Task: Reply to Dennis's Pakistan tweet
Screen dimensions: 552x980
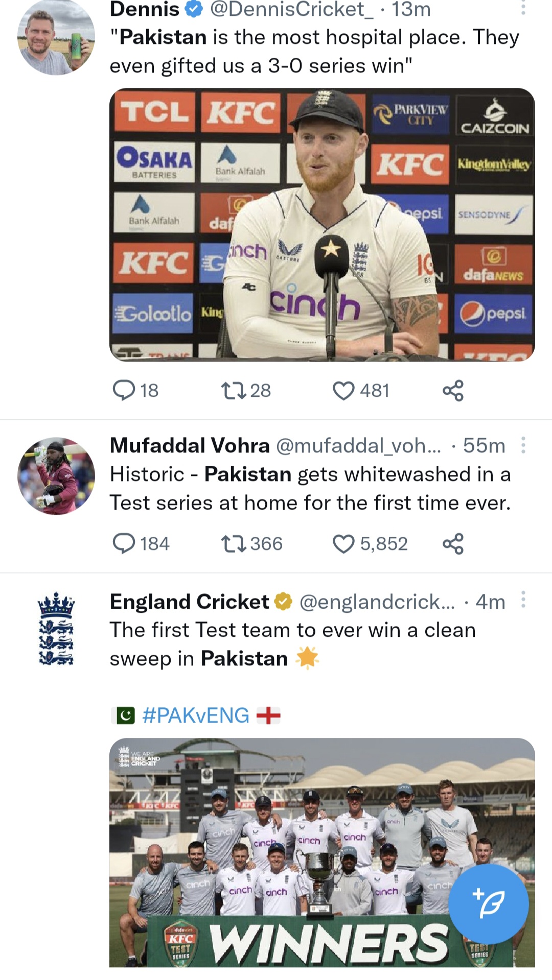Action: tap(124, 391)
